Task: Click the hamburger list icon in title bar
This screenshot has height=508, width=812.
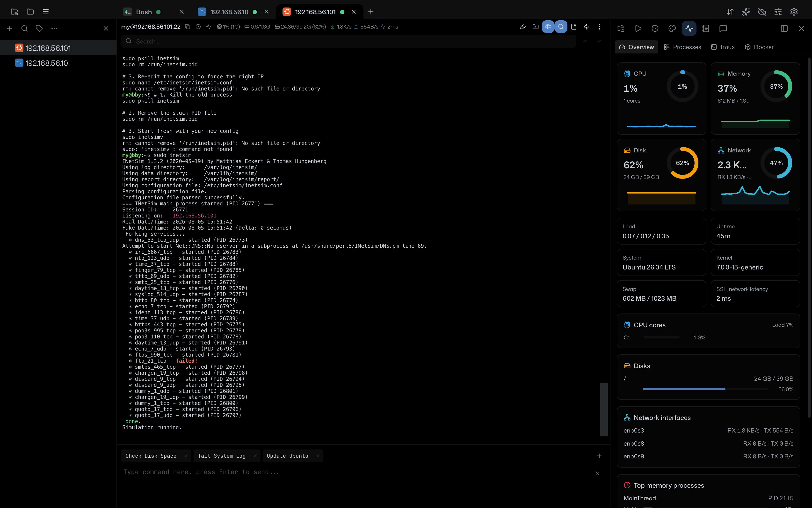Action: [46, 12]
